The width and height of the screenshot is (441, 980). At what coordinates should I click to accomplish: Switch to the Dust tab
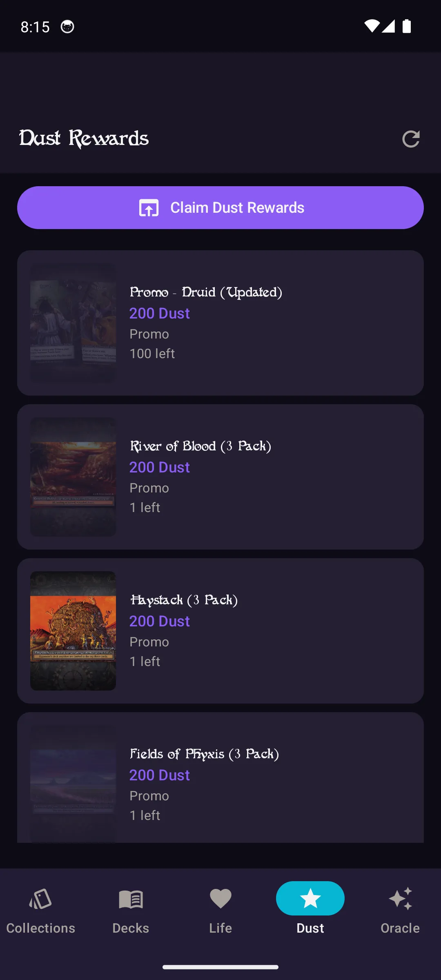click(x=310, y=911)
